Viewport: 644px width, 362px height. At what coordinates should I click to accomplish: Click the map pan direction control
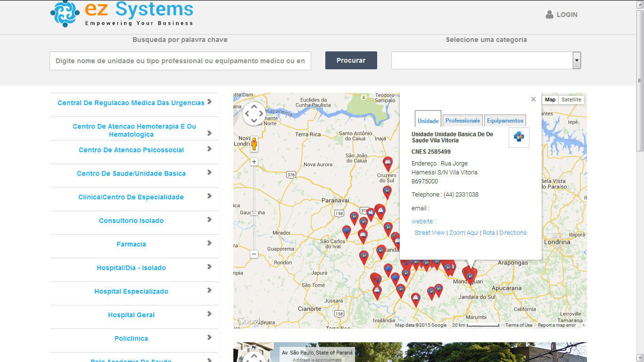254,114
